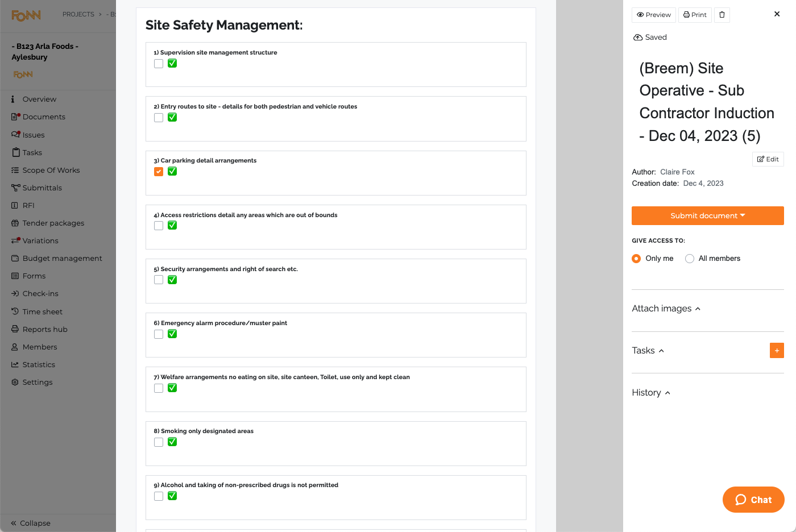Go to the Forms section
Viewport: 796px width, 532px height.
click(34, 276)
